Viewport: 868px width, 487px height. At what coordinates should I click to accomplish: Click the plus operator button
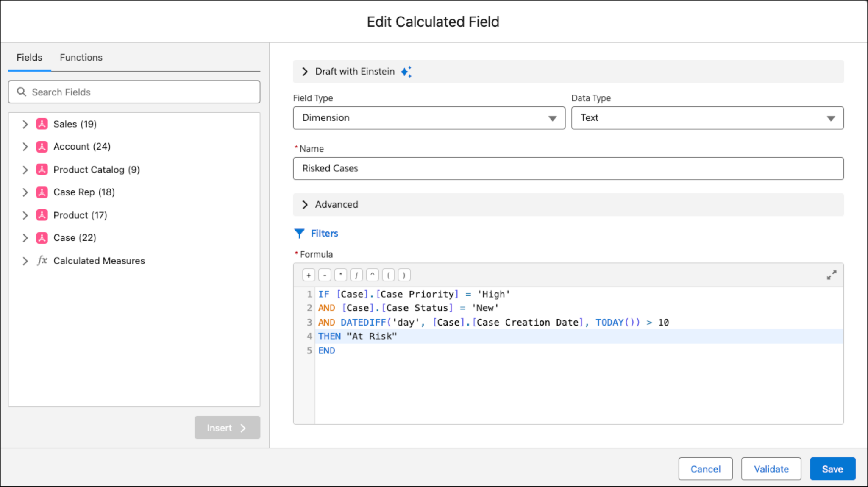[x=309, y=275]
